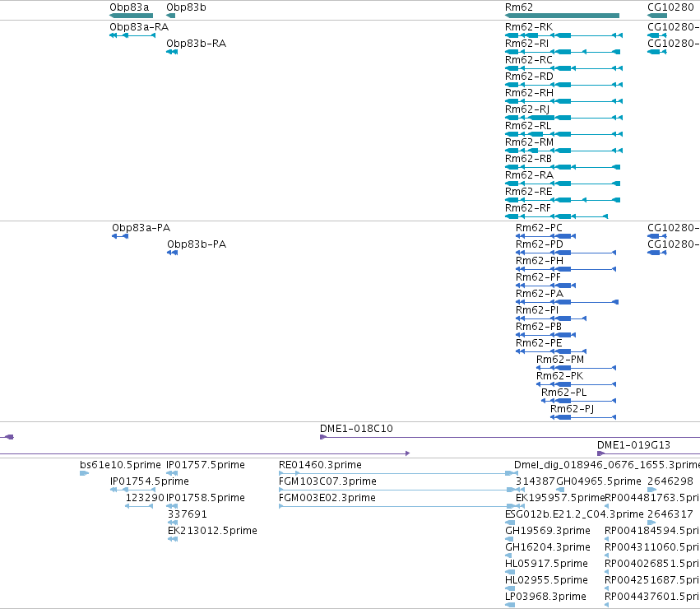This screenshot has width=700, height=609.
Task: Select the Rm62-PE protein label
Action: click(x=539, y=343)
